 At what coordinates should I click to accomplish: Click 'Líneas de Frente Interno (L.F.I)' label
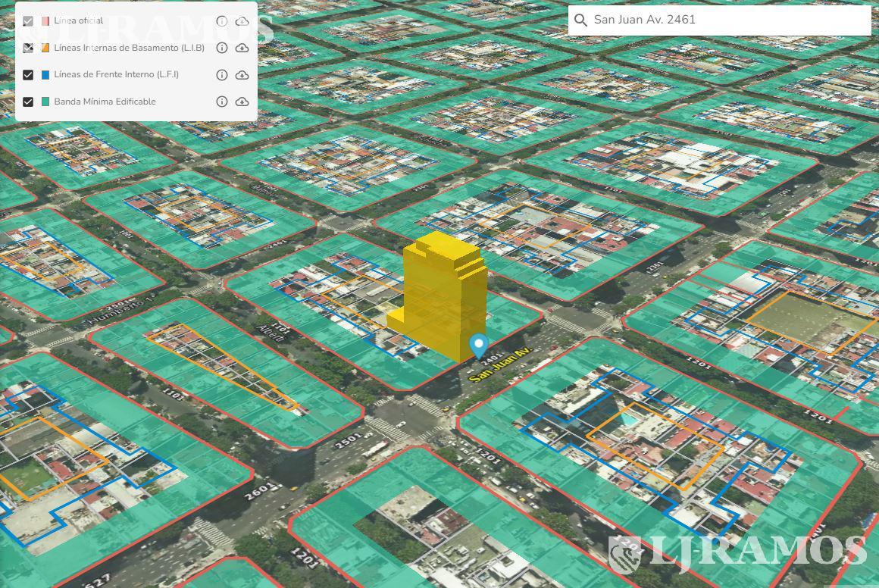click(x=116, y=74)
